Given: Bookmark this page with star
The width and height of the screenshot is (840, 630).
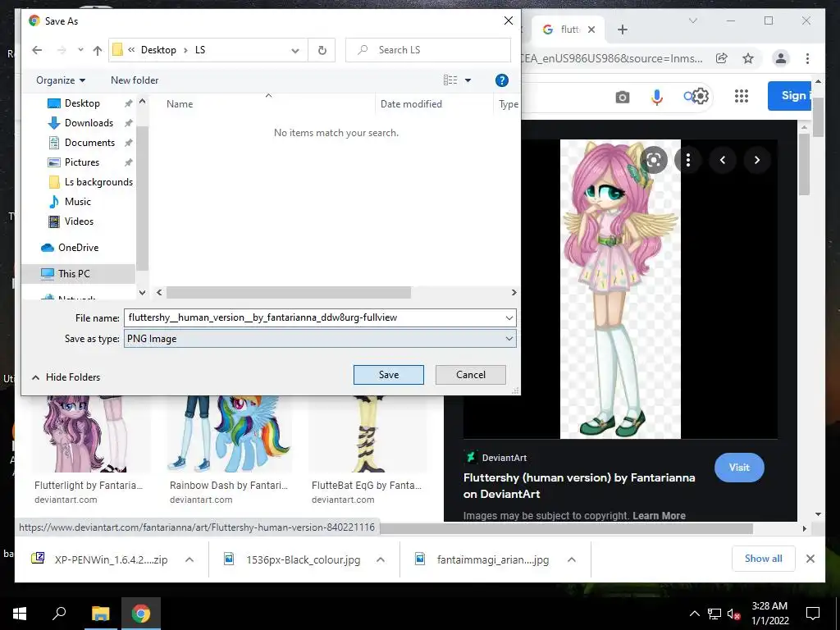Looking at the screenshot, I should tap(748, 58).
